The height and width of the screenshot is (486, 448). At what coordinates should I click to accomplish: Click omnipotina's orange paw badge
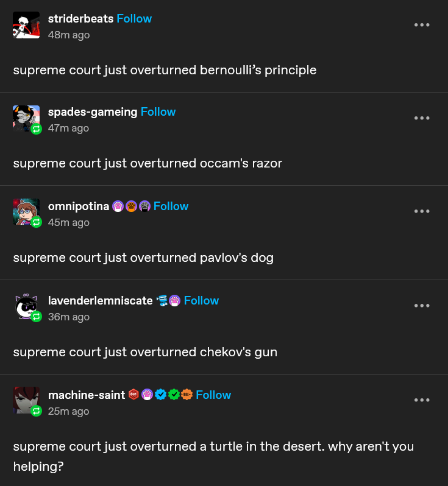point(131,206)
